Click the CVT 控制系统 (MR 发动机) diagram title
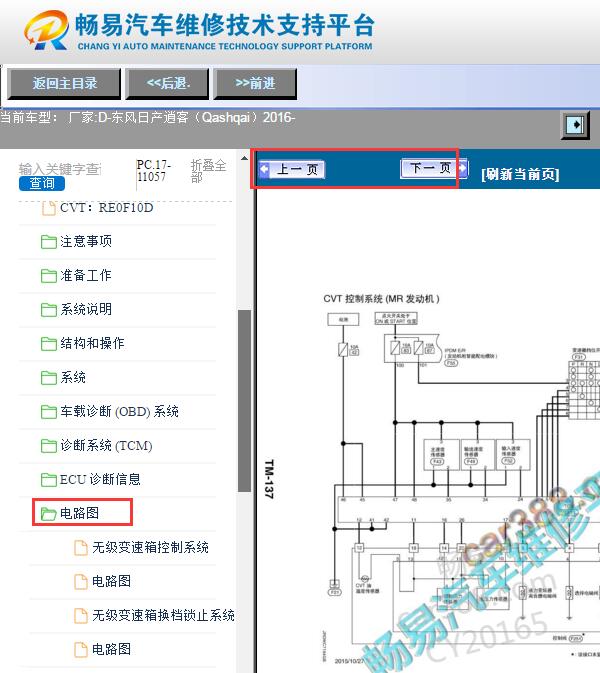This screenshot has height=673, width=600. 382,299
